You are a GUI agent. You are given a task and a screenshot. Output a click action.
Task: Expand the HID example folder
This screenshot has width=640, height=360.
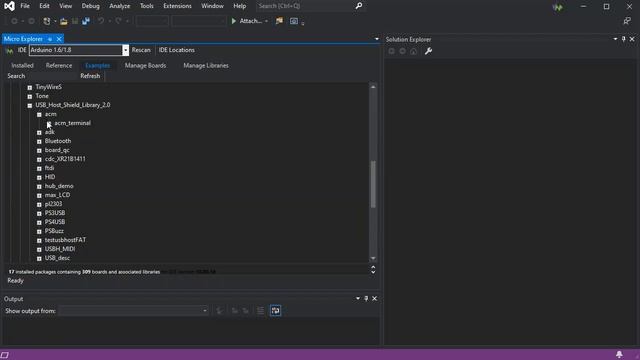39,178
